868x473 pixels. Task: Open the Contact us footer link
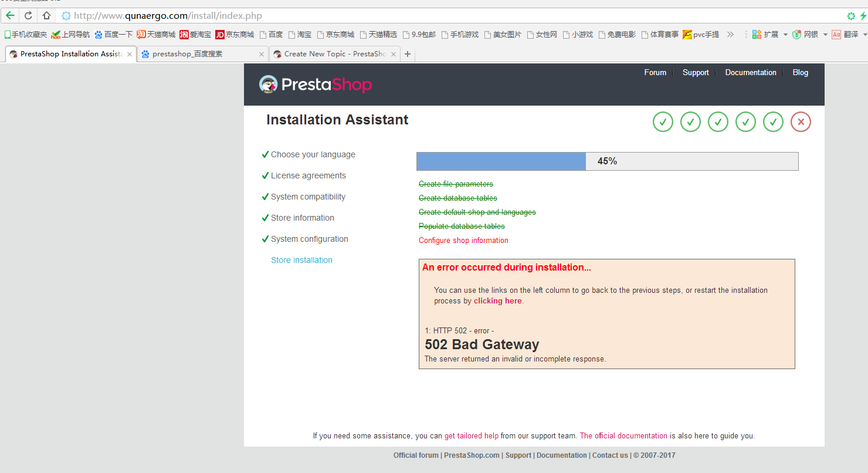click(610, 455)
